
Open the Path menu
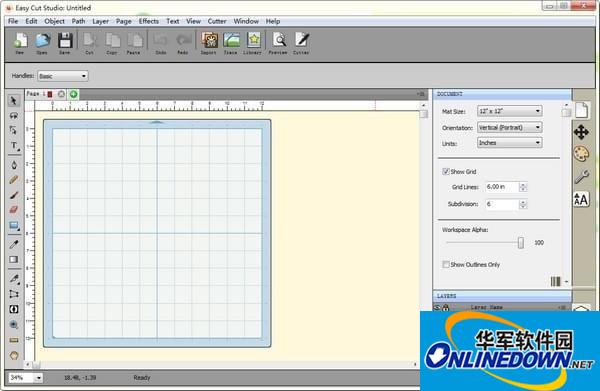78,21
